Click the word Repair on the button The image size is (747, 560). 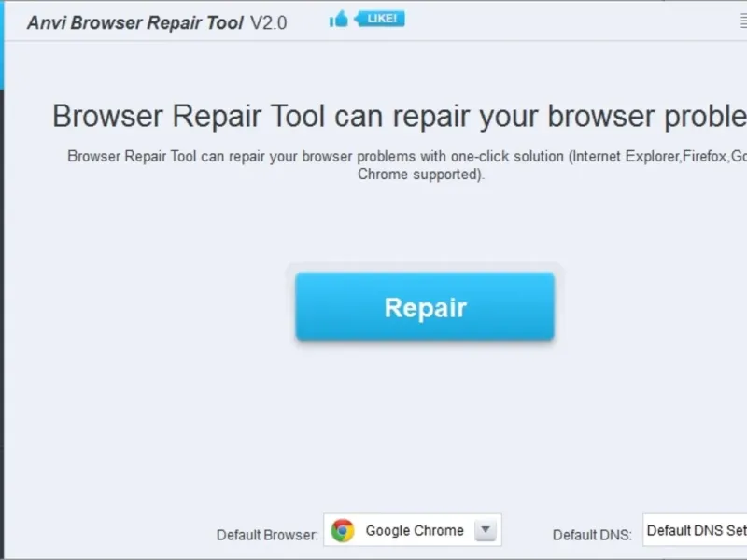click(x=426, y=308)
